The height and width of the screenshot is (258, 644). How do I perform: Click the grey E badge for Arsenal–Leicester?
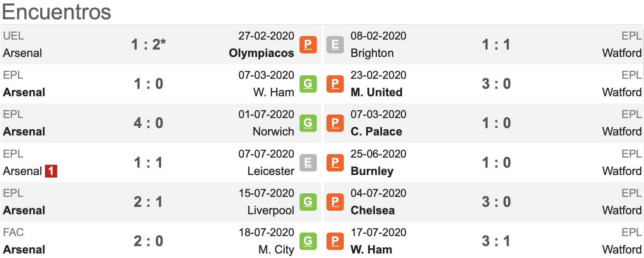tap(308, 162)
